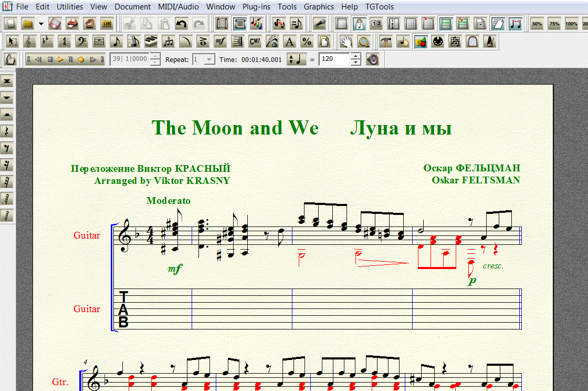Toggle the green staff lines display icon

[x=446, y=24]
